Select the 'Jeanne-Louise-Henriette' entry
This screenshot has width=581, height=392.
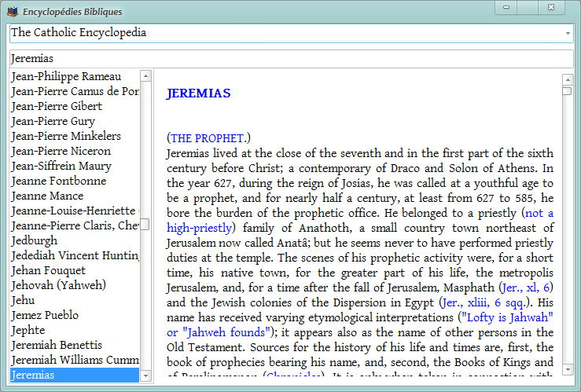(75, 211)
